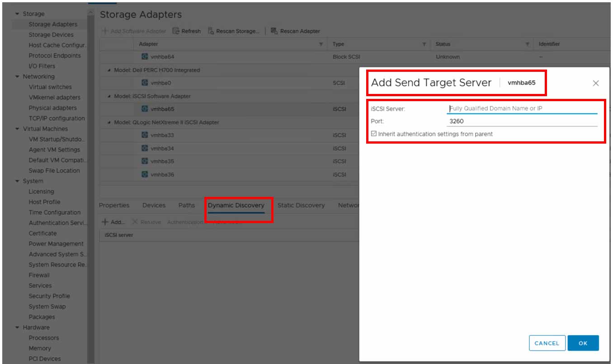Click Rescan Storage text button

(x=238, y=31)
